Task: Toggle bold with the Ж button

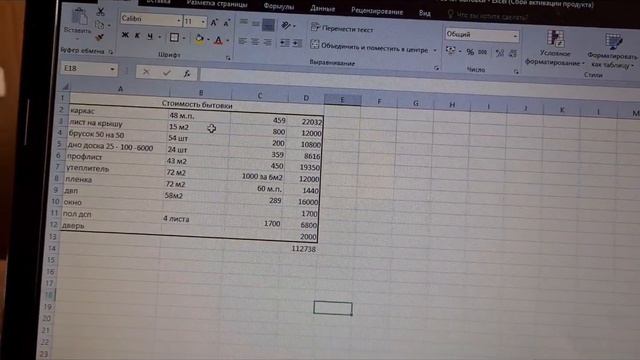Action: [125, 35]
